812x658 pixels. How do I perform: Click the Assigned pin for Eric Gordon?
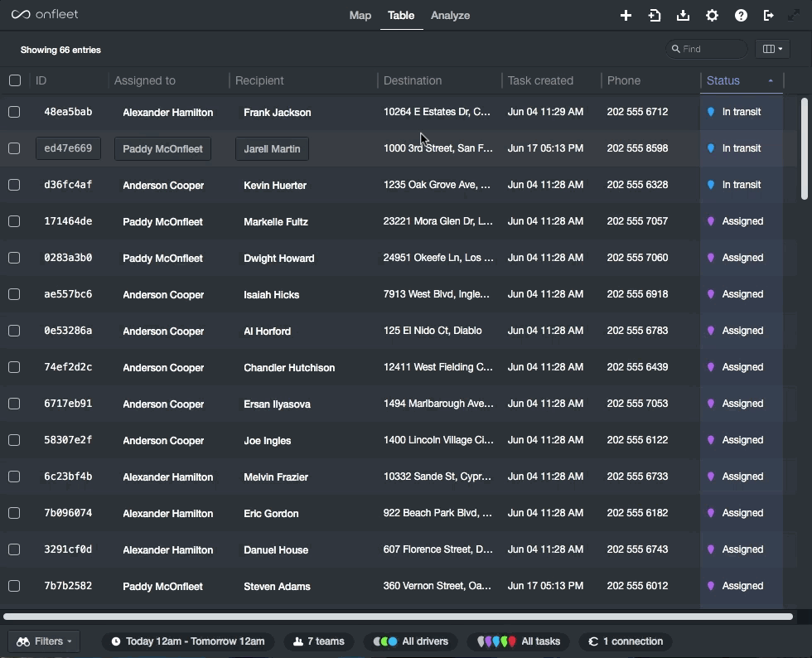click(711, 513)
